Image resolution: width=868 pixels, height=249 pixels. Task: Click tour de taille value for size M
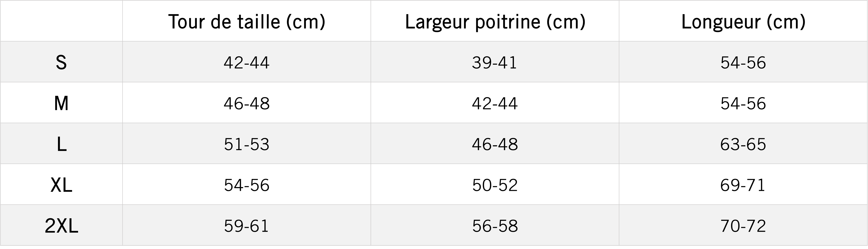click(247, 103)
